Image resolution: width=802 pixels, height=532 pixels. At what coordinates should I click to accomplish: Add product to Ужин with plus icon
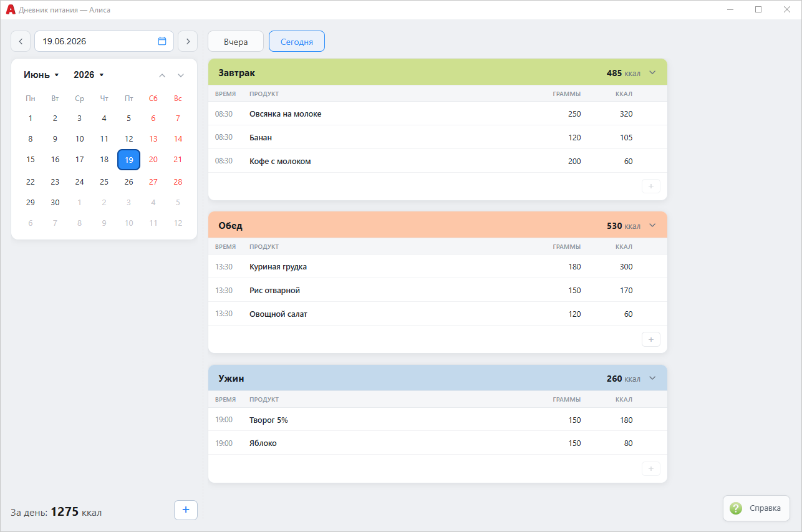[x=650, y=468]
